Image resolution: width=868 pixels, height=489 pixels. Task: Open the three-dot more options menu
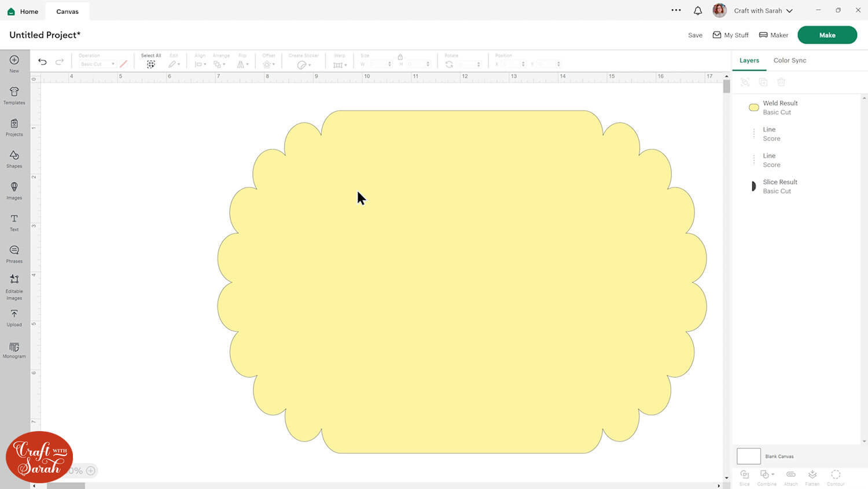coord(676,10)
